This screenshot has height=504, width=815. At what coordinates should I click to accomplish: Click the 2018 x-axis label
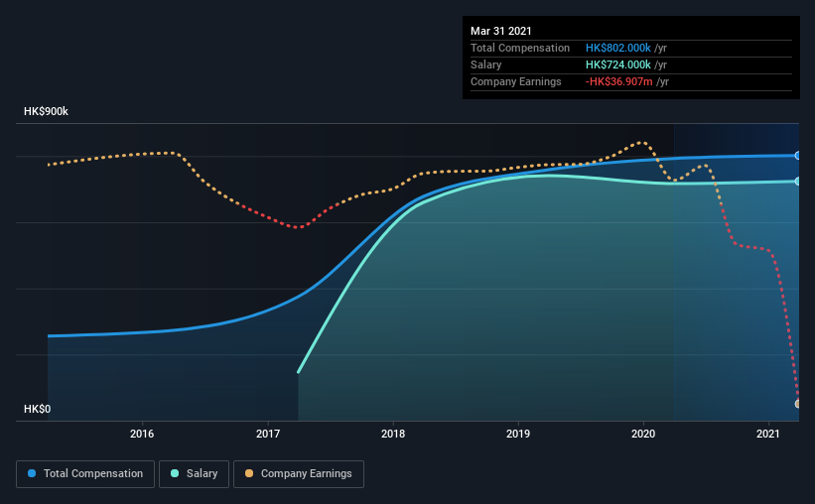[393, 434]
